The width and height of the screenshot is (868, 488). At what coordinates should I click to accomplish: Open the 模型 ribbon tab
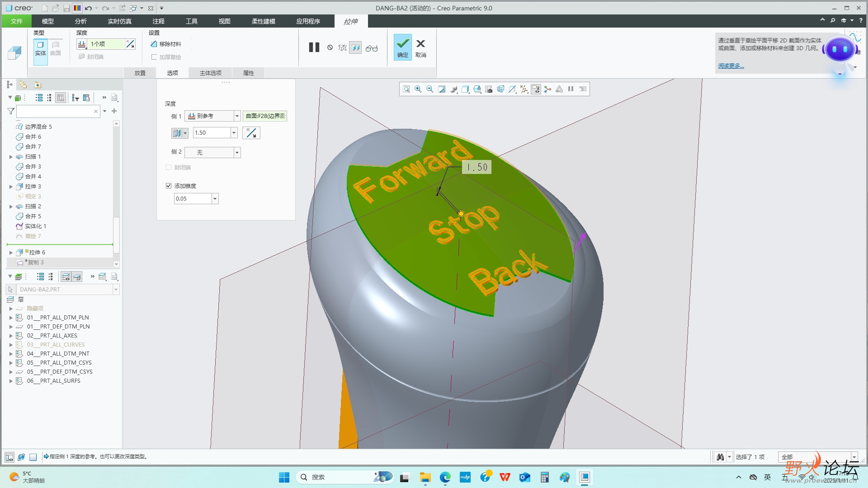pyautogui.click(x=47, y=21)
